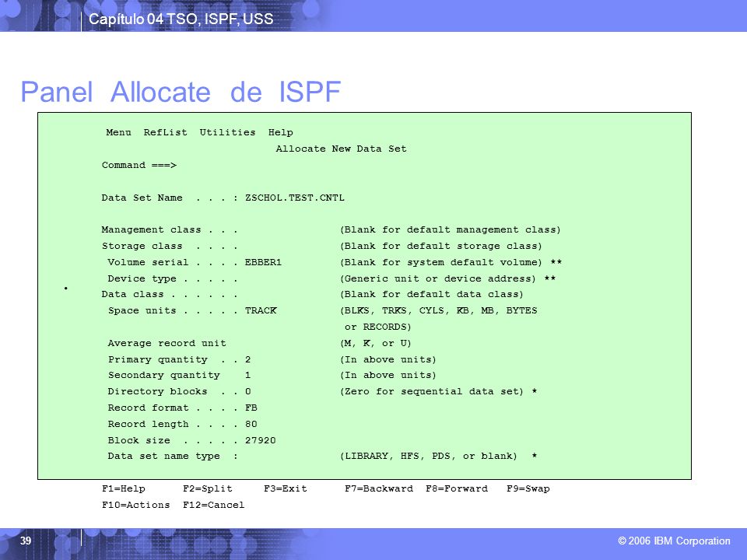
Task: Click the Space units value TRACK
Action: point(261,310)
